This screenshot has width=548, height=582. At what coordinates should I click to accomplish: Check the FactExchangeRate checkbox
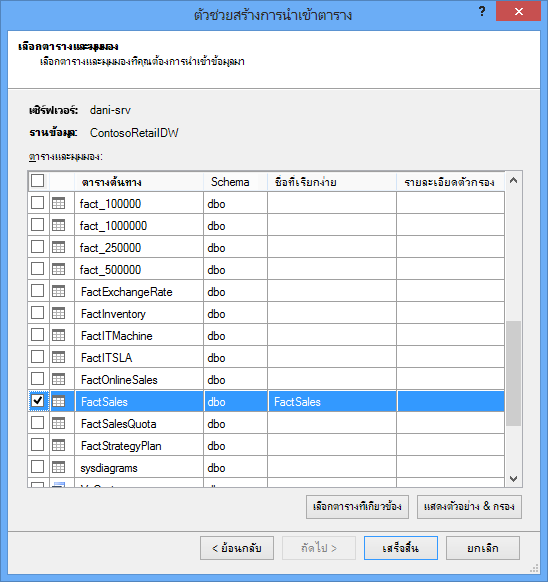[37, 291]
